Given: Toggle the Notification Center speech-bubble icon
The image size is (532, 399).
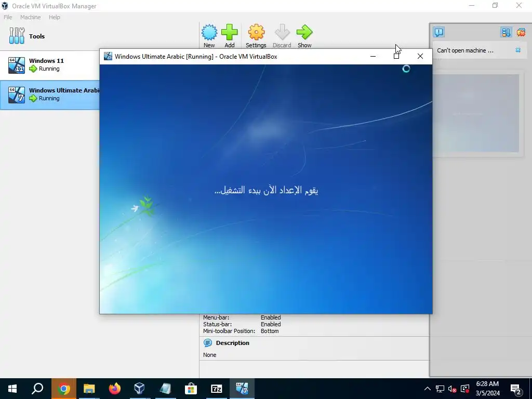Looking at the screenshot, I should [x=438, y=32].
